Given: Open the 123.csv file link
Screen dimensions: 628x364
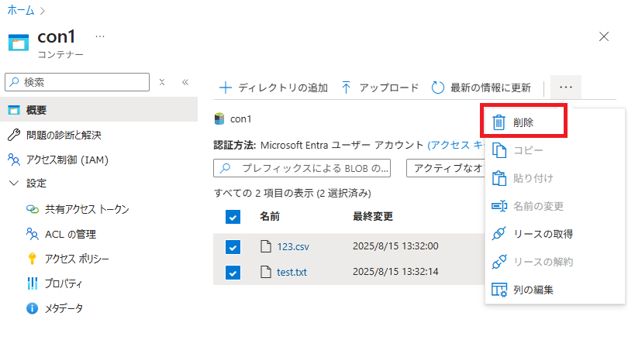Looking at the screenshot, I should (292, 247).
